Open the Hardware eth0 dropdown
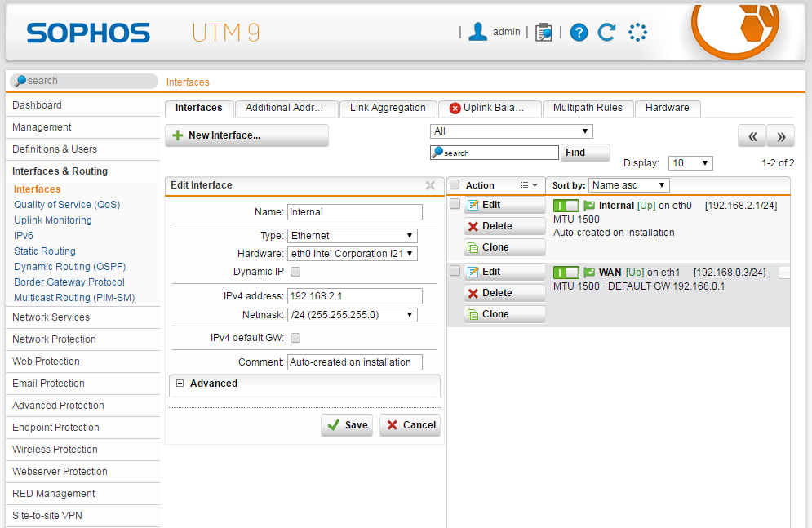Screen dimensions: 812x528 coord(353,254)
